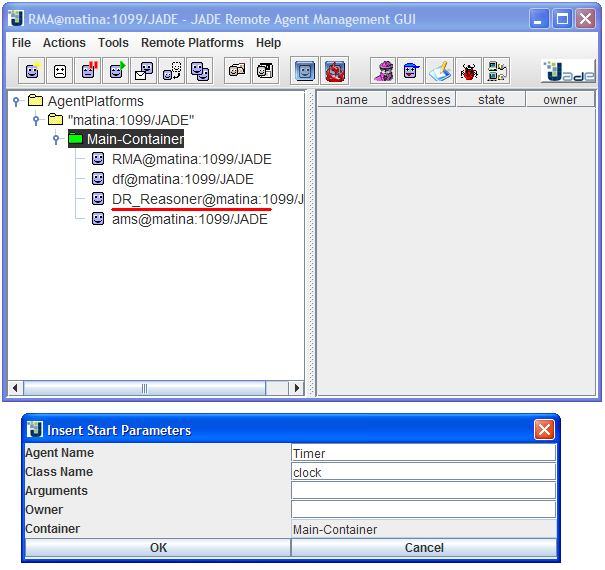605x570 pixels.
Task: Start the Dummy Agent tool
Action: 411,71
